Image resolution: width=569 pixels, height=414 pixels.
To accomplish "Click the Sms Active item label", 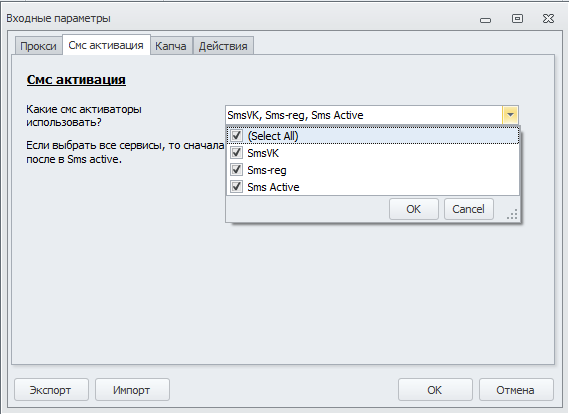I will pos(273,187).
